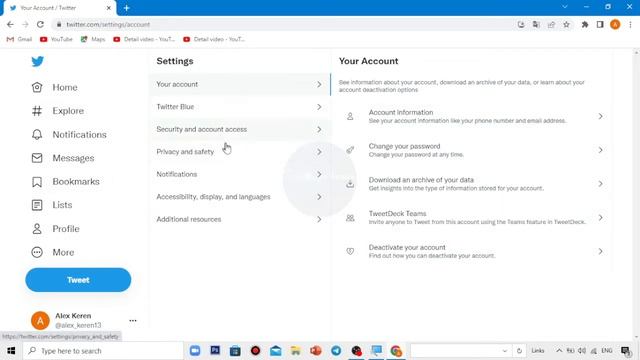640x360 pixels.
Task: Open Chrome icon in taskbar
Action: [396, 351]
